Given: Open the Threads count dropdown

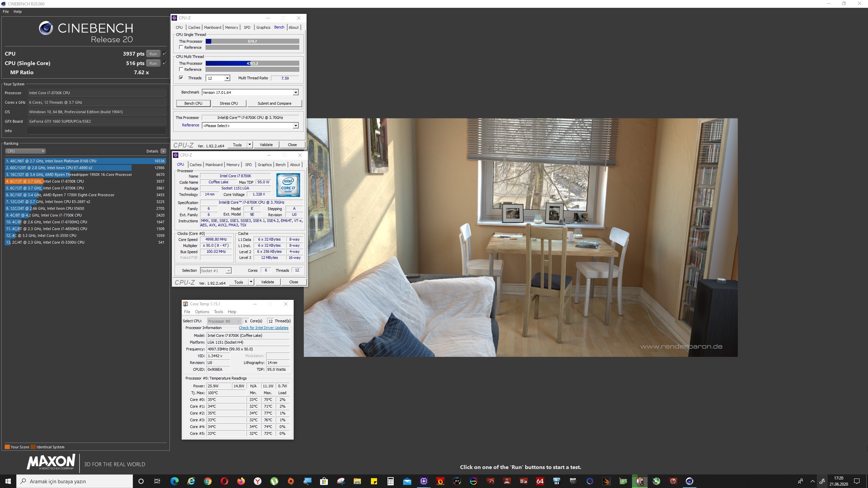Looking at the screenshot, I should tap(227, 78).
